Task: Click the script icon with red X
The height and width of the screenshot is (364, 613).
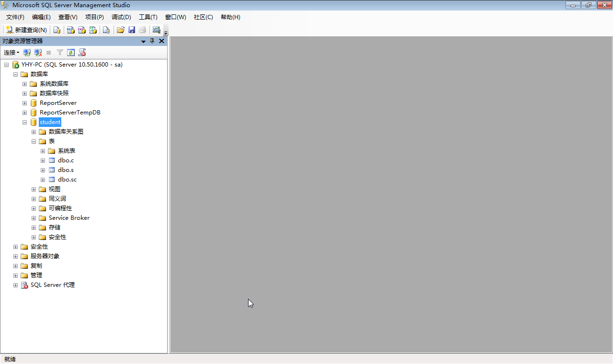Action: pyautogui.click(x=82, y=52)
